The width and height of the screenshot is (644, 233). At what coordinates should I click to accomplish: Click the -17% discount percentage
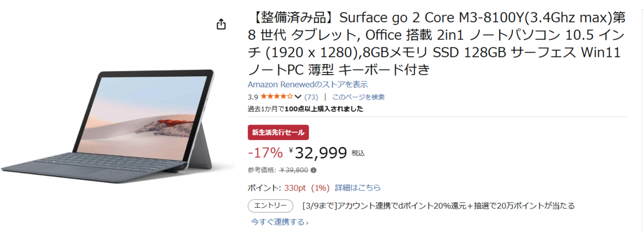click(x=265, y=153)
